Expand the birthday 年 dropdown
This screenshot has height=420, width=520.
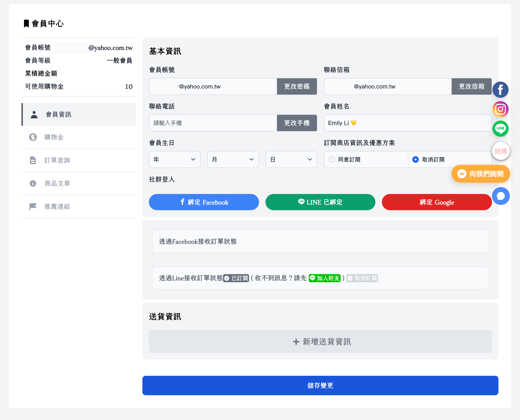point(175,159)
